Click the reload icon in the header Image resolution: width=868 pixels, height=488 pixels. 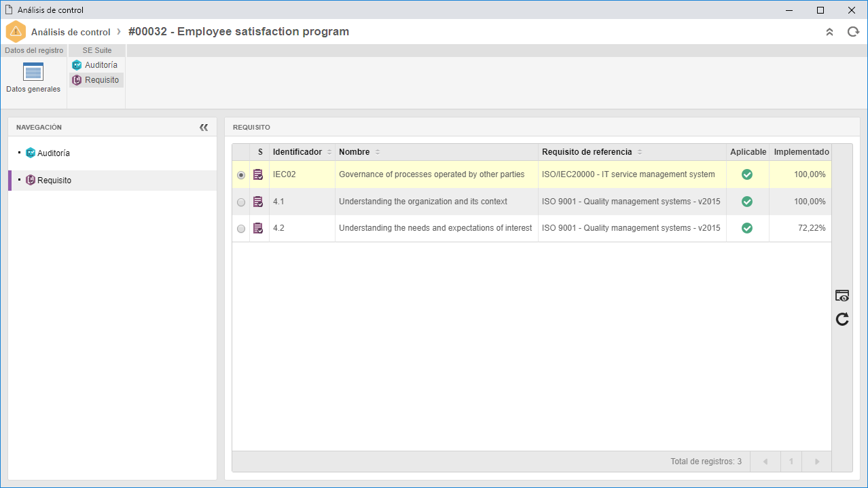coord(853,32)
